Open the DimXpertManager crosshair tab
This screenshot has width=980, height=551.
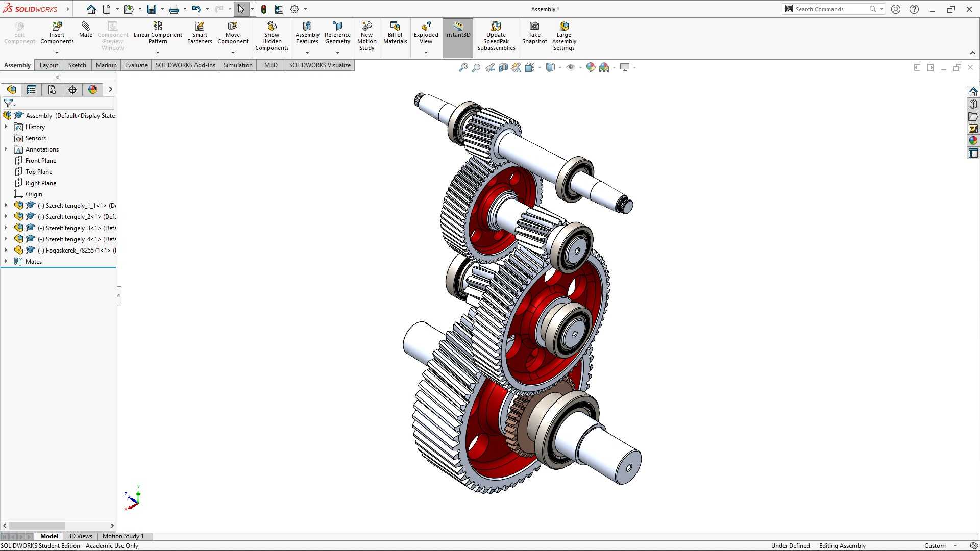[72, 90]
